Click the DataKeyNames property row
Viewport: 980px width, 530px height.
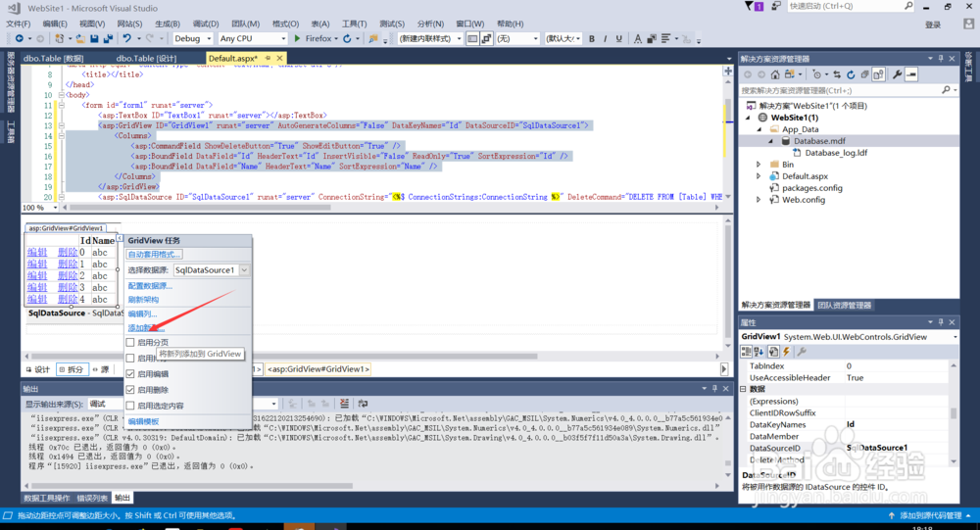pyautogui.click(x=848, y=424)
